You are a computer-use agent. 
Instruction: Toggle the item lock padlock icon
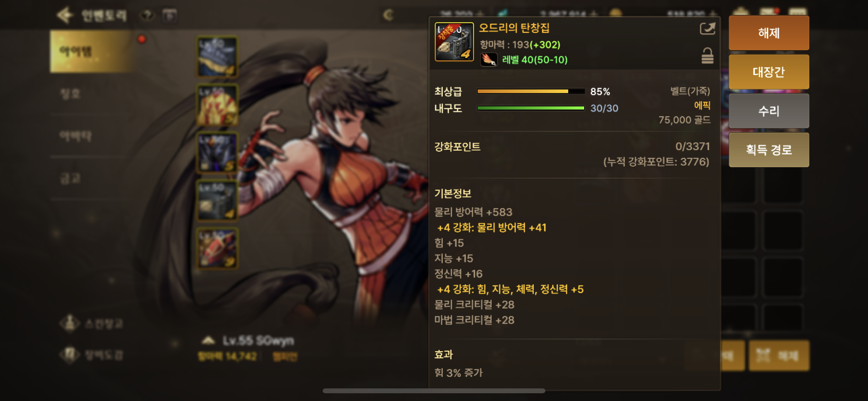[707, 56]
